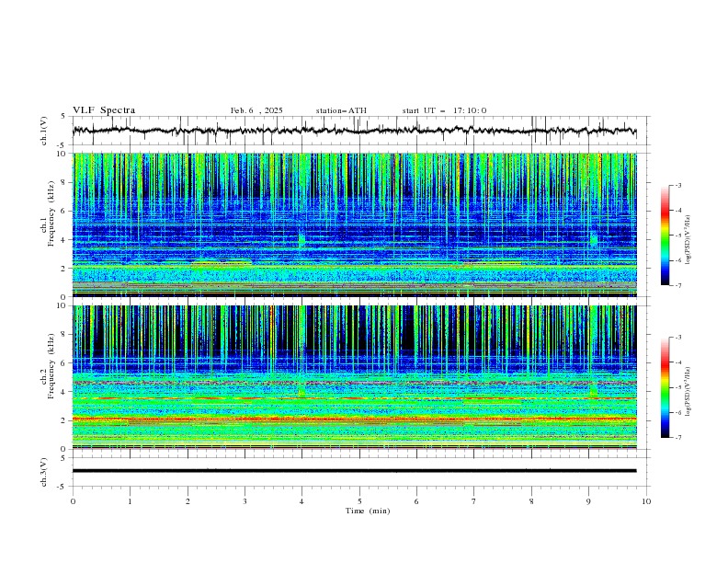This screenshot has height=563, width=728.
Task: Click the 8 tick on the Time axis
Action: coord(531,501)
